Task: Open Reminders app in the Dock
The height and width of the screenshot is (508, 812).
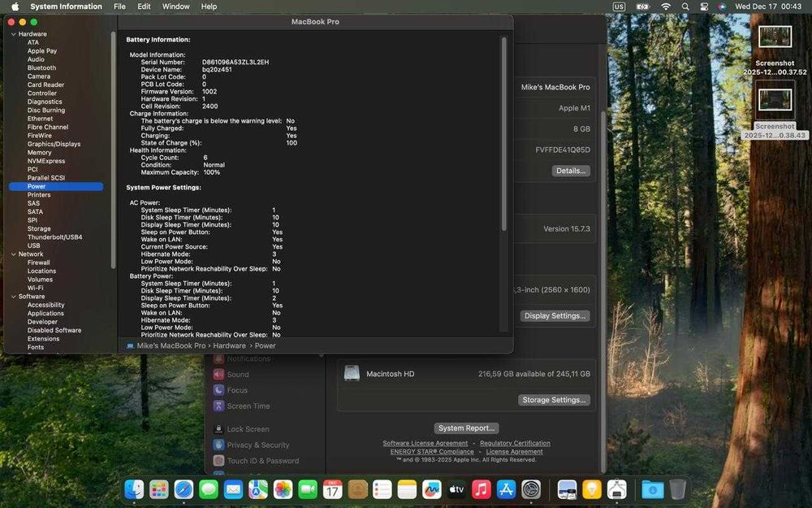Action: pos(382,489)
